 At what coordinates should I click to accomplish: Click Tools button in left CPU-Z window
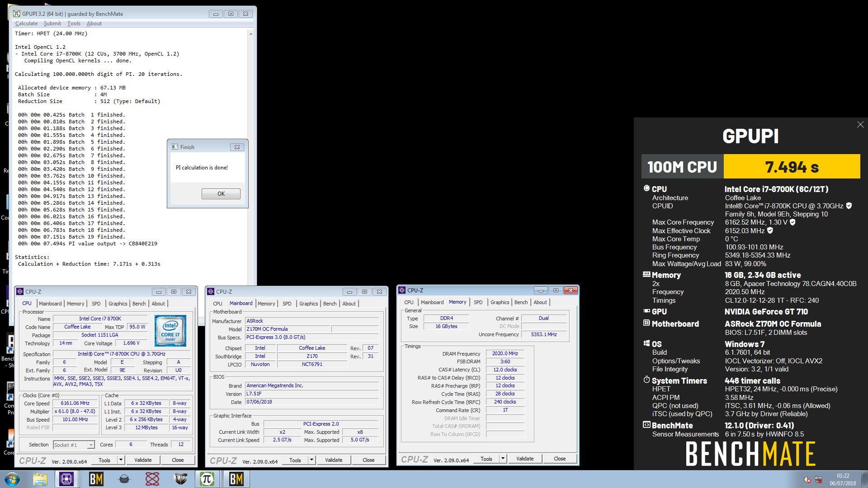104,460
